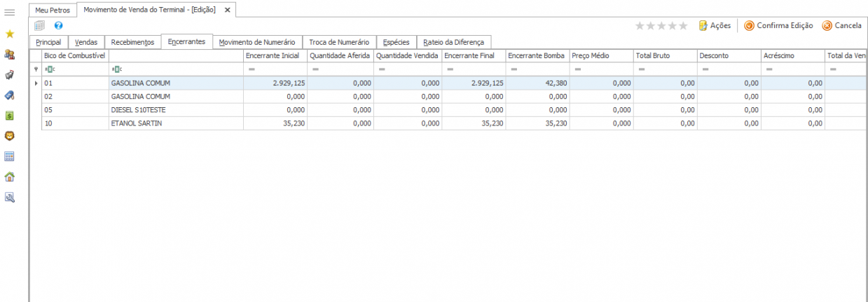This screenshot has width=868, height=302.
Task: Click Quantidade Vendida column header
Action: pos(407,55)
